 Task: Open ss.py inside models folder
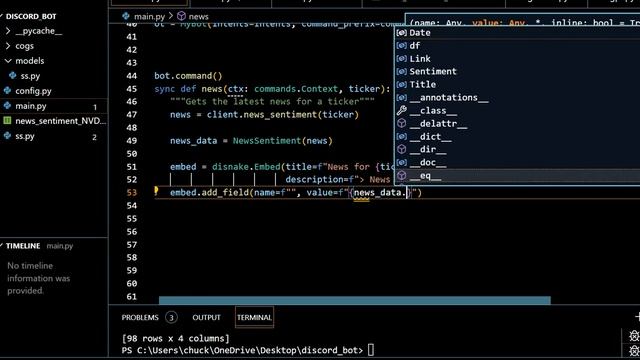tap(30, 76)
